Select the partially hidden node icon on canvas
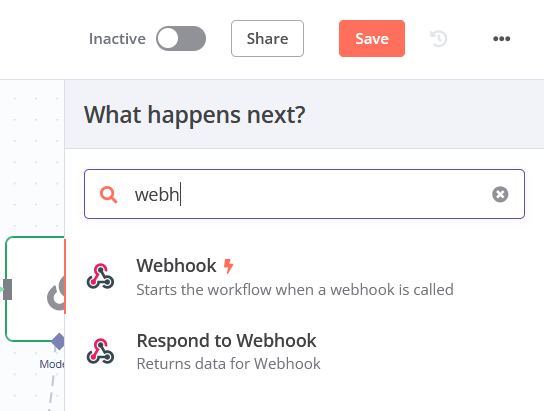This screenshot has width=544, height=411. (x=56, y=293)
